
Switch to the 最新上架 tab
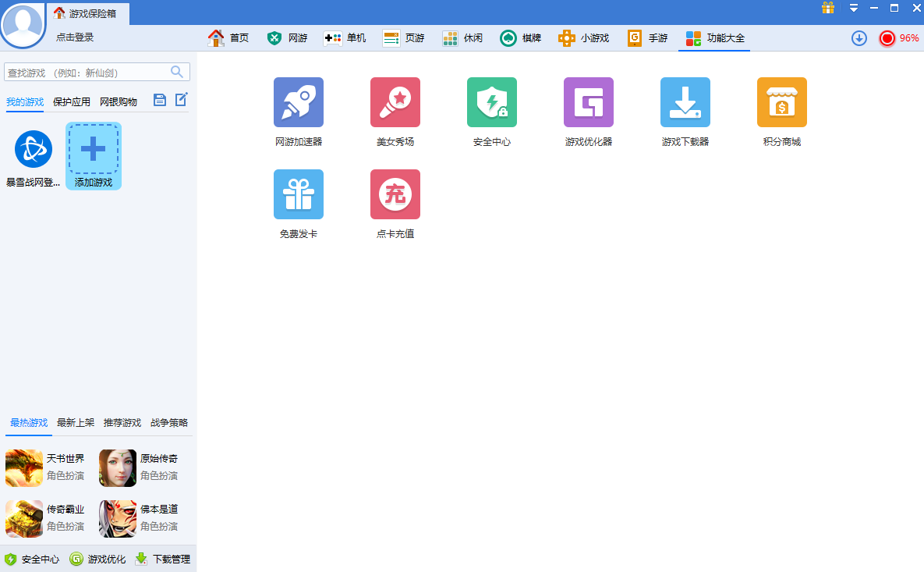[76, 422]
